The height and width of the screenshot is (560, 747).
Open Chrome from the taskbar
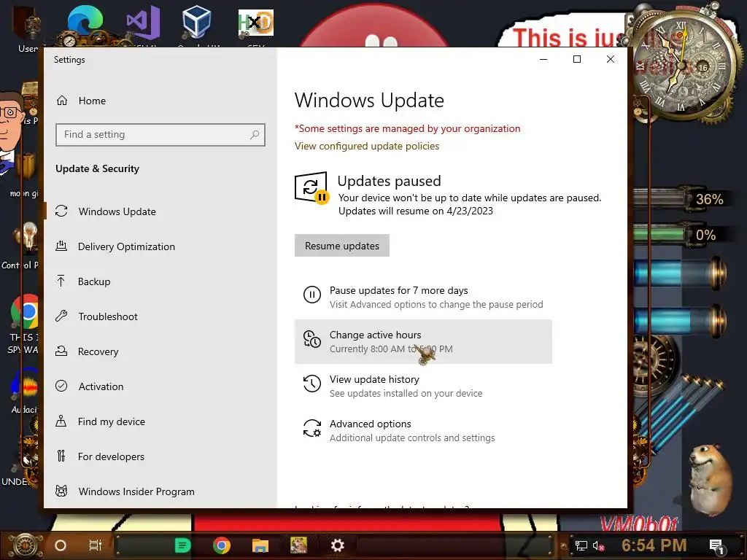pyautogui.click(x=222, y=545)
